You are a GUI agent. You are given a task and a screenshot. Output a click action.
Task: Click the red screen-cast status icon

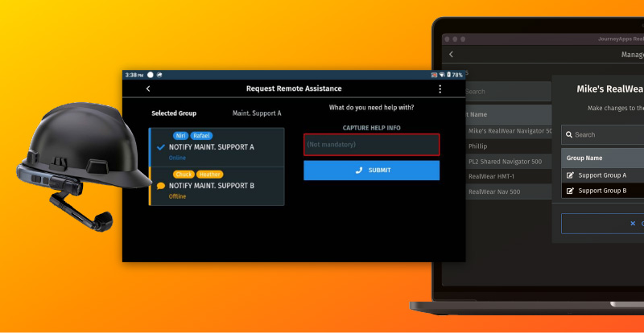coord(434,75)
